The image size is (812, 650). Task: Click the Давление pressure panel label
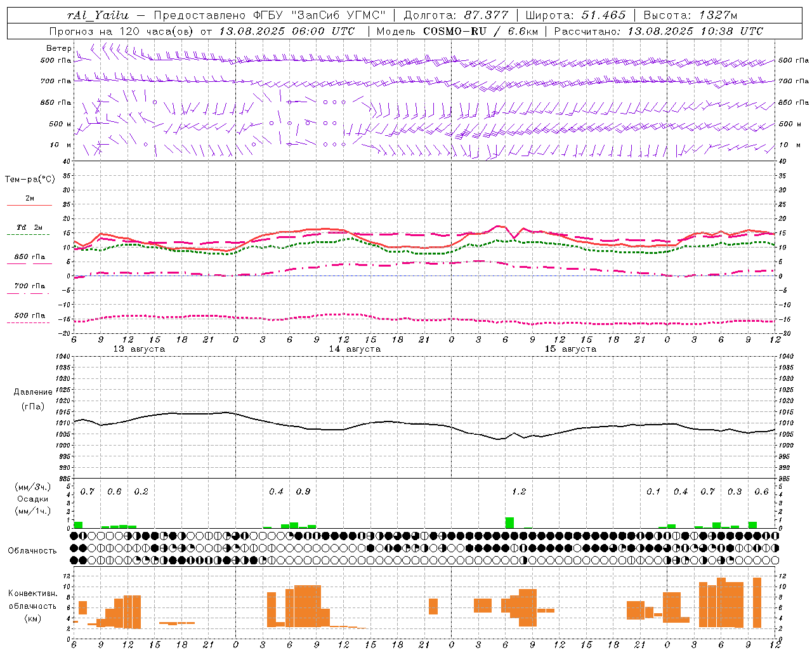[x=32, y=392]
